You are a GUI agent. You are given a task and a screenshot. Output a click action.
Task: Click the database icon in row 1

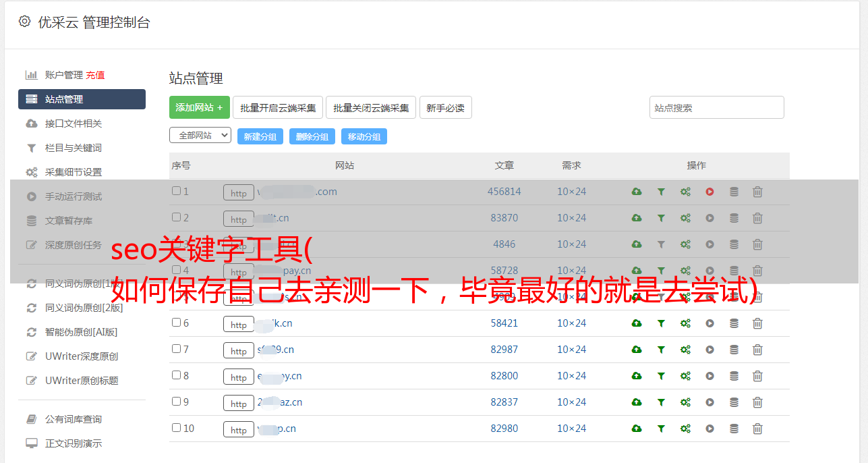point(734,192)
